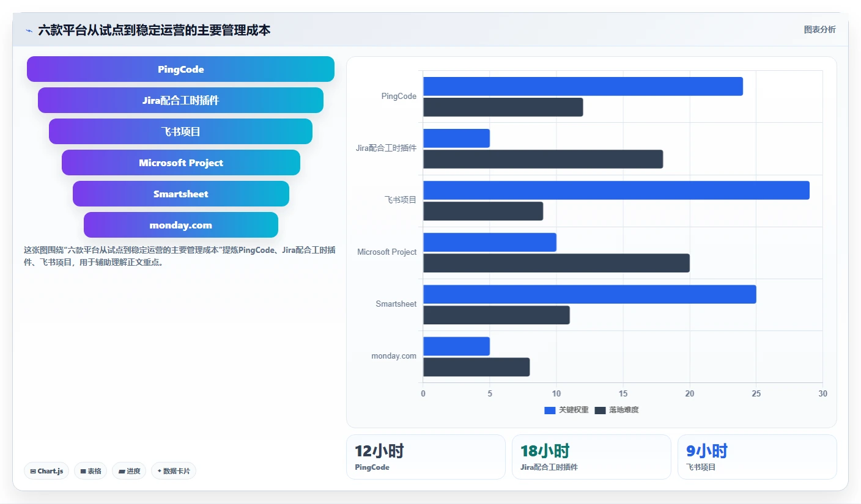
Task: Click the 图表分析 label in header
Action: [819, 30]
